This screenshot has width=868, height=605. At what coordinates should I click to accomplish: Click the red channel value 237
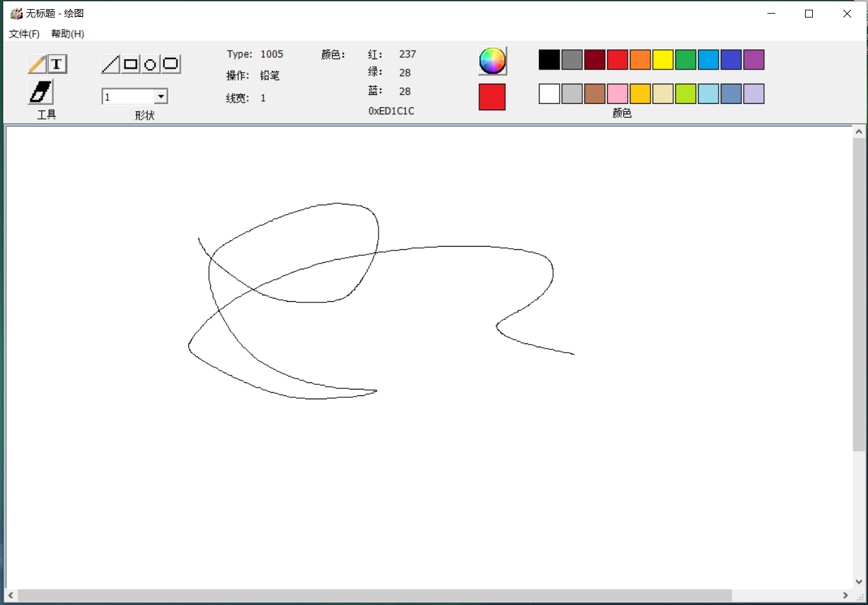point(408,54)
